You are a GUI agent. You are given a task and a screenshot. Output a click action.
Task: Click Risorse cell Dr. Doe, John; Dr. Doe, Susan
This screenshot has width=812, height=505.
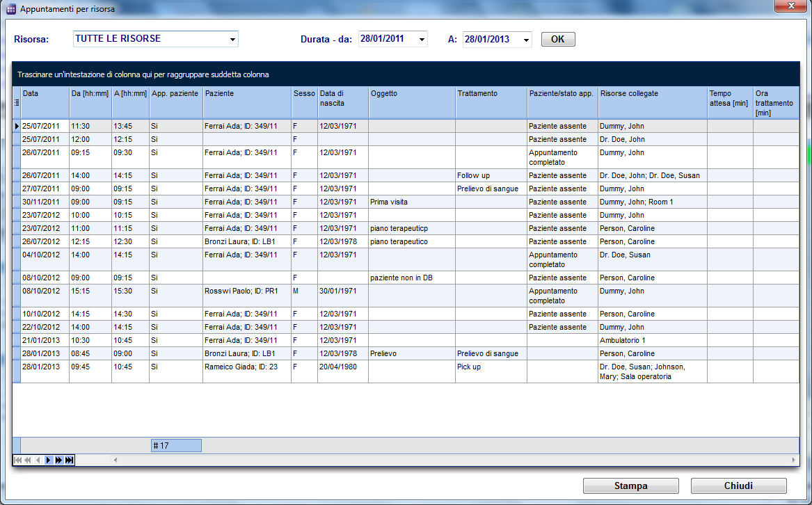tap(653, 175)
